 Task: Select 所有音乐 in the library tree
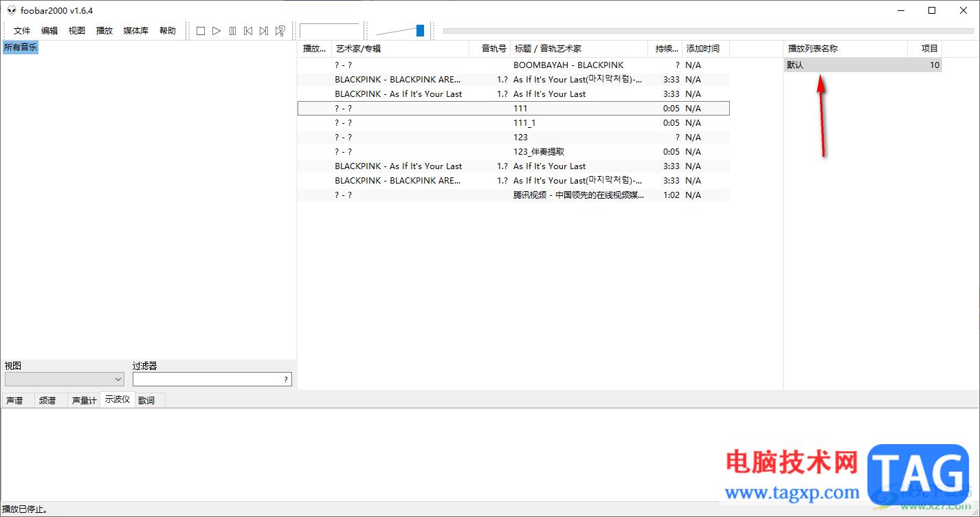21,47
